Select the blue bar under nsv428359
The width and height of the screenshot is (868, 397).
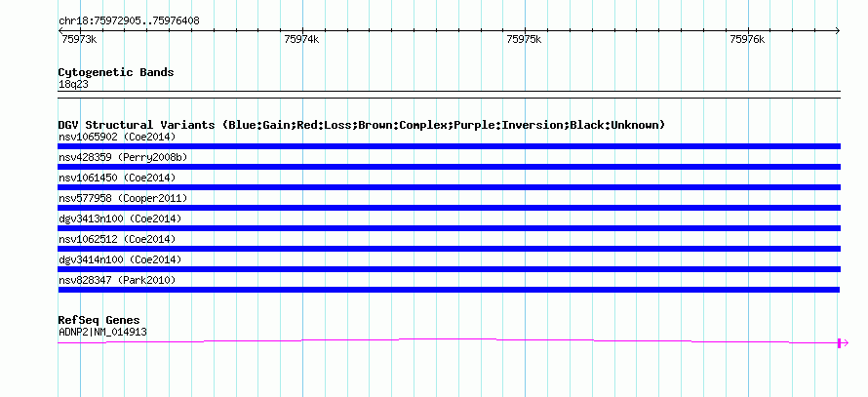[449, 167]
